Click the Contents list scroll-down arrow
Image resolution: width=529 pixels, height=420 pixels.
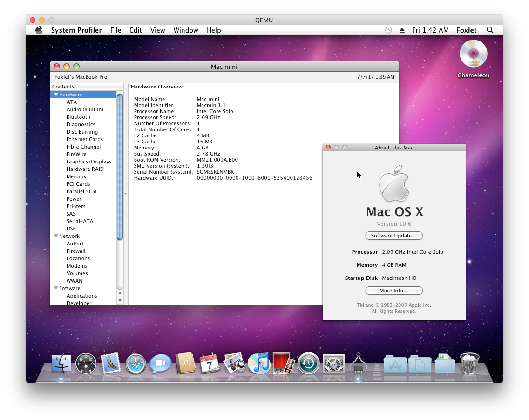click(x=120, y=300)
